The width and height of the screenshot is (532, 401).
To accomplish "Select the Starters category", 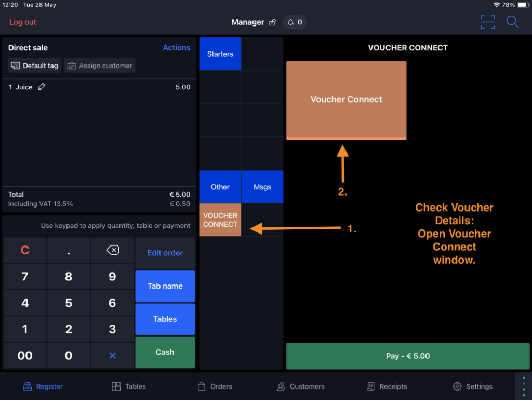I will [x=220, y=54].
